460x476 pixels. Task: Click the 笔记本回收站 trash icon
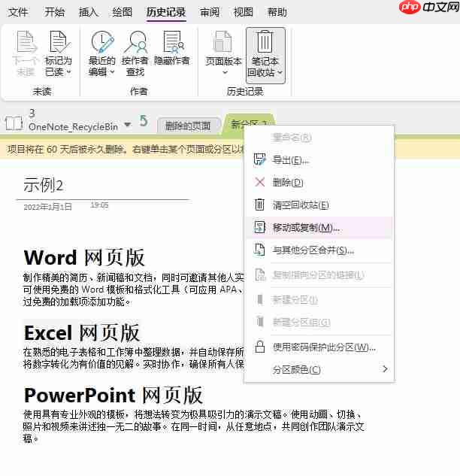(x=265, y=41)
